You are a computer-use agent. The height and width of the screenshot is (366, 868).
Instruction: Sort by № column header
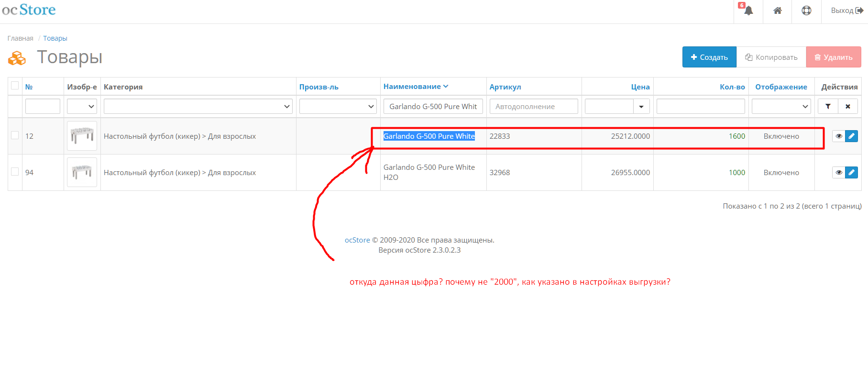pos(29,87)
